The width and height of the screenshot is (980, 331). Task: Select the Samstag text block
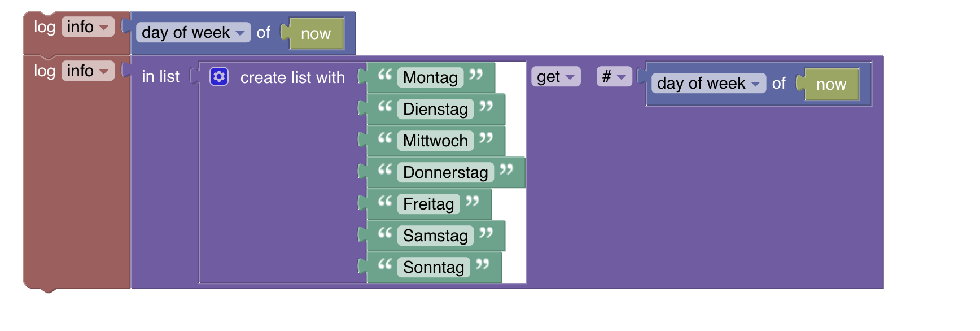(x=434, y=236)
